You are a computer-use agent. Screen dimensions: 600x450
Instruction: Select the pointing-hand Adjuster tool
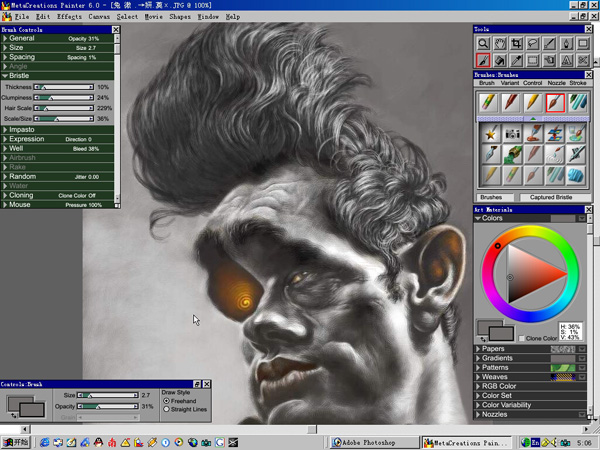pos(549,60)
